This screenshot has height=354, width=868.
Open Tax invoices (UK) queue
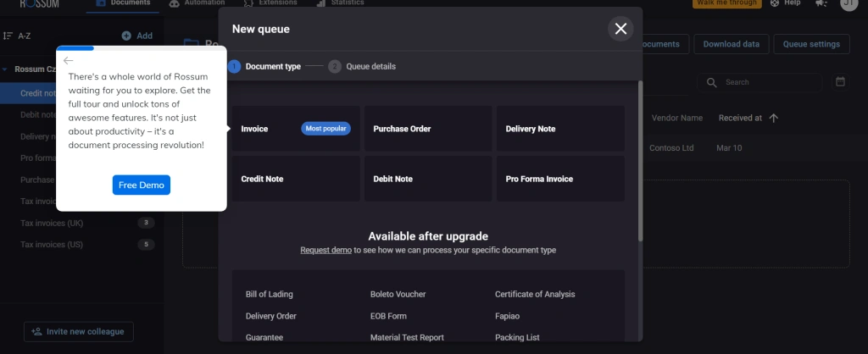point(52,223)
